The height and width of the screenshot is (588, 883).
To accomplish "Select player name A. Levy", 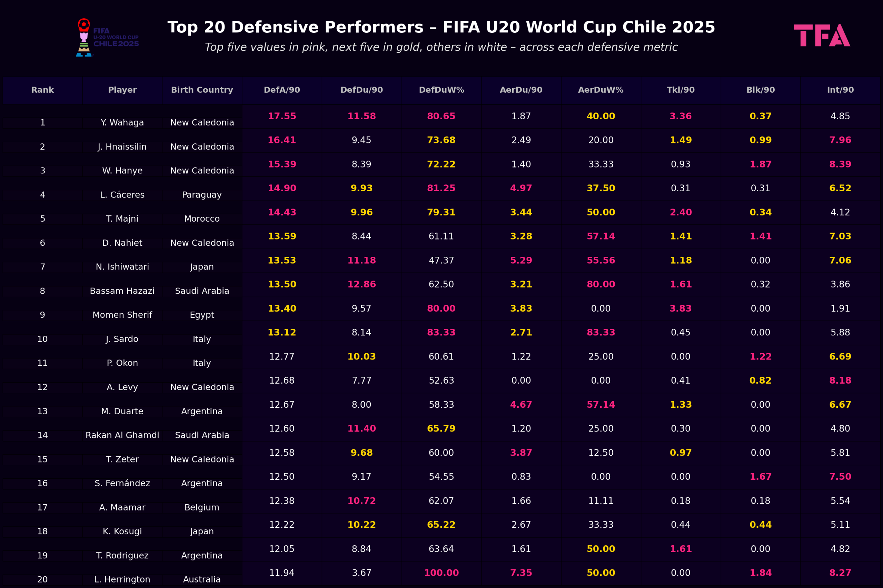I will (122, 387).
